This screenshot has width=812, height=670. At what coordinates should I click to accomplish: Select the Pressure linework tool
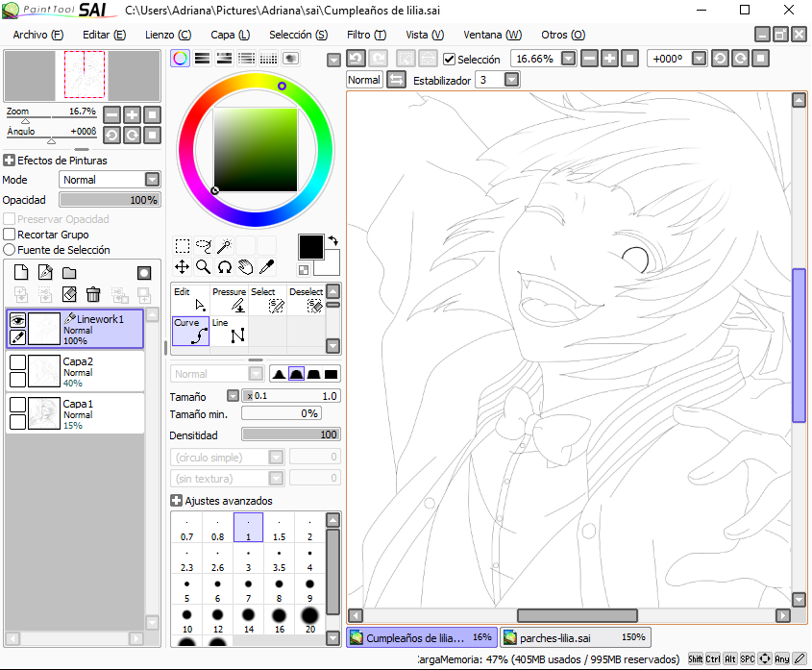[230, 300]
